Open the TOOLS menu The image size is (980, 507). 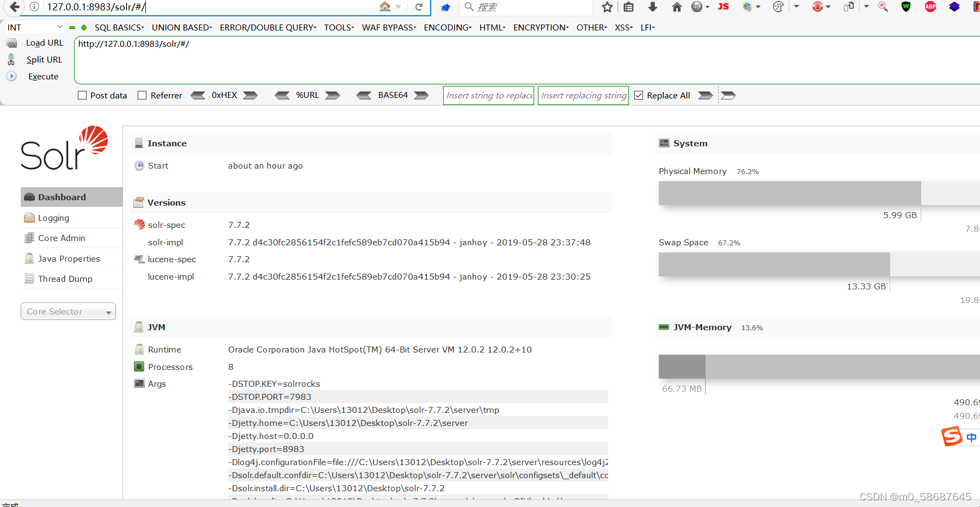click(339, 27)
